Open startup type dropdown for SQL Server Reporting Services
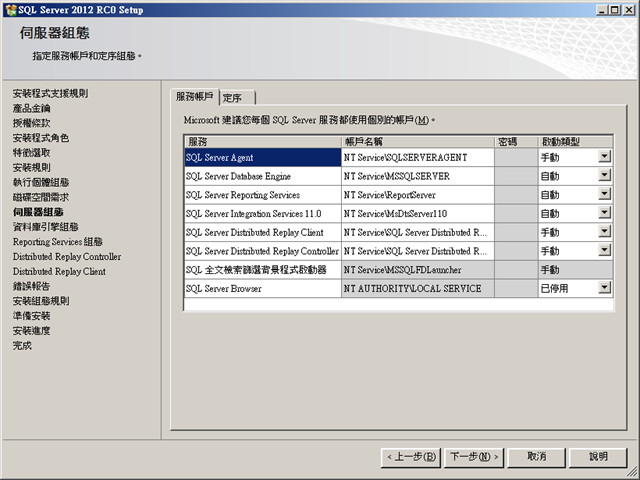The image size is (640, 480). click(x=604, y=194)
